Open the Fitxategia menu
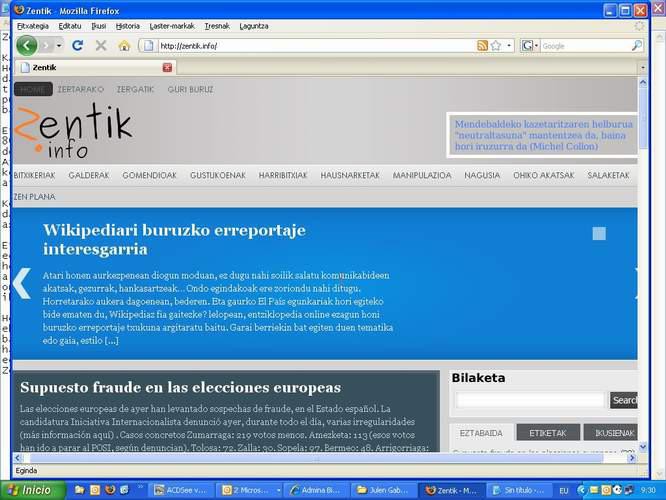Image resolution: width=666 pixels, height=500 pixels. [x=33, y=26]
